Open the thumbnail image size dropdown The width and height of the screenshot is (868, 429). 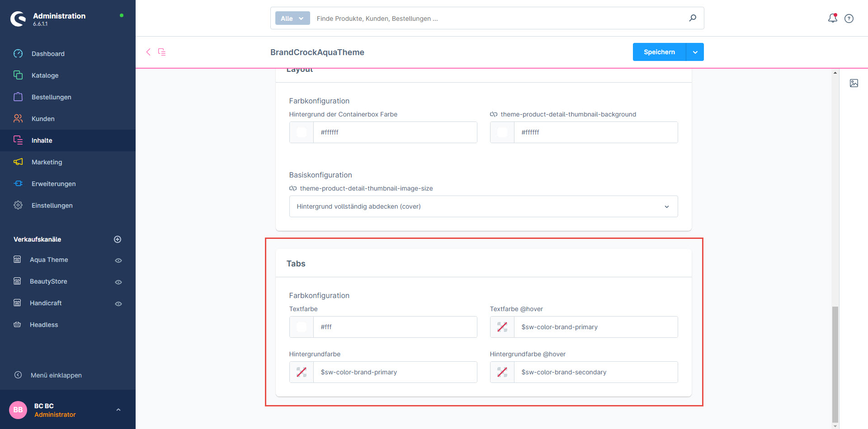(x=483, y=206)
